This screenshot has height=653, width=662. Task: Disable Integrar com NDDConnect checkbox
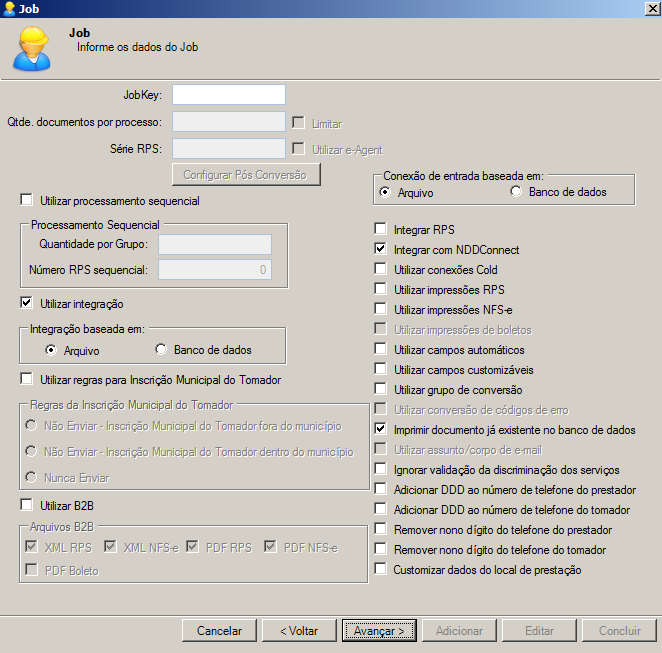[380, 249]
